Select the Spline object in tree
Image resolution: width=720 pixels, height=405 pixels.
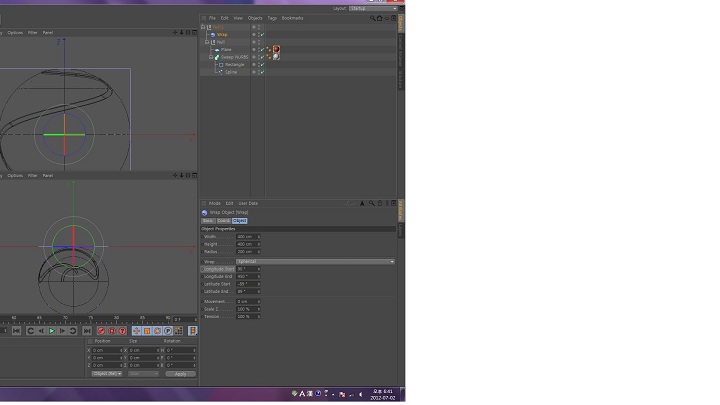pos(231,72)
